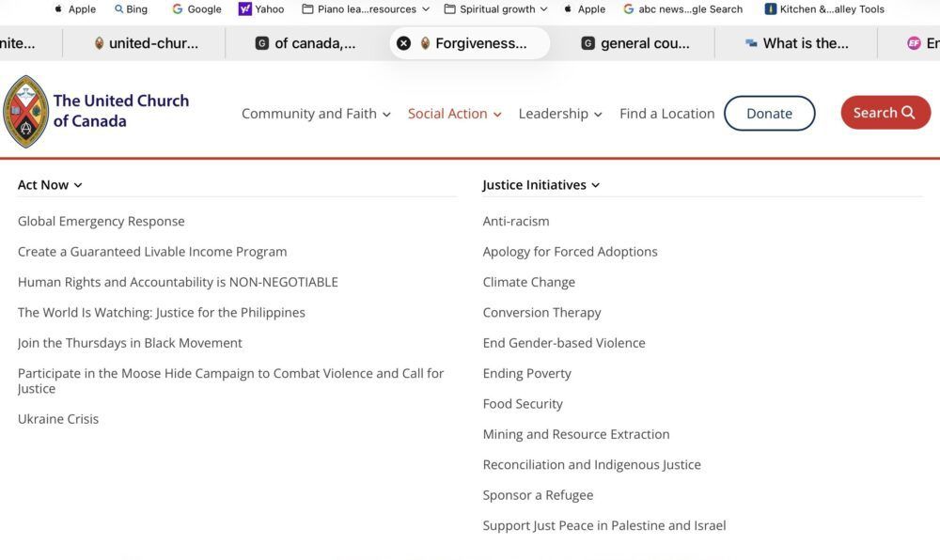Open the Sponsor a Refugee link

click(x=539, y=495)
